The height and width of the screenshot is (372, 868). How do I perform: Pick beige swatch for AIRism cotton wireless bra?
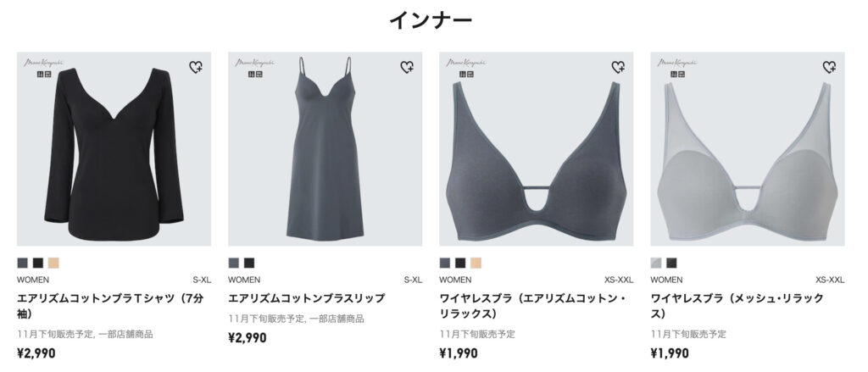[476, 263]
